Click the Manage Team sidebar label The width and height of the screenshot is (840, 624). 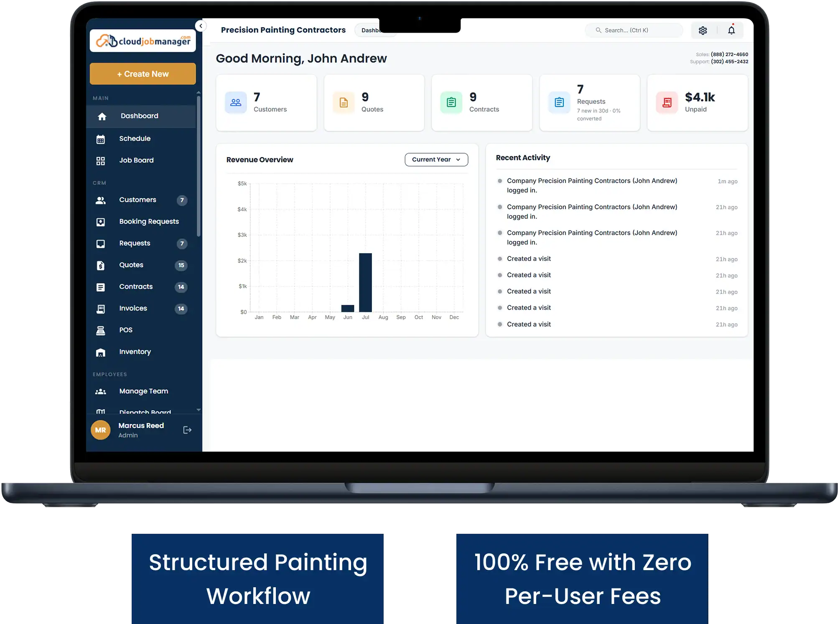click(x=144, y=391)
